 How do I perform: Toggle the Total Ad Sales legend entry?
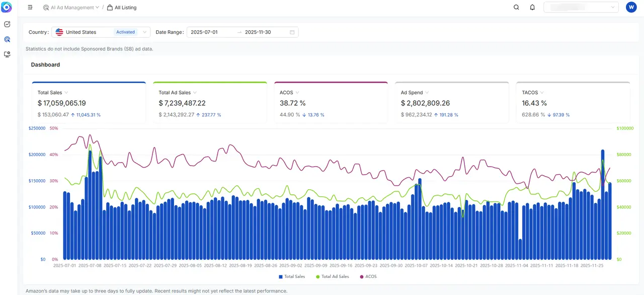click(x=332, y=276)
